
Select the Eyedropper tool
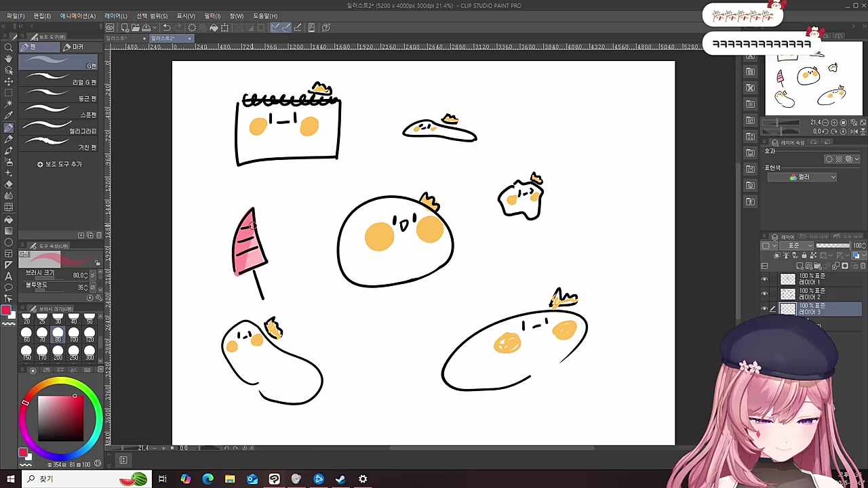tap(9, 116)
